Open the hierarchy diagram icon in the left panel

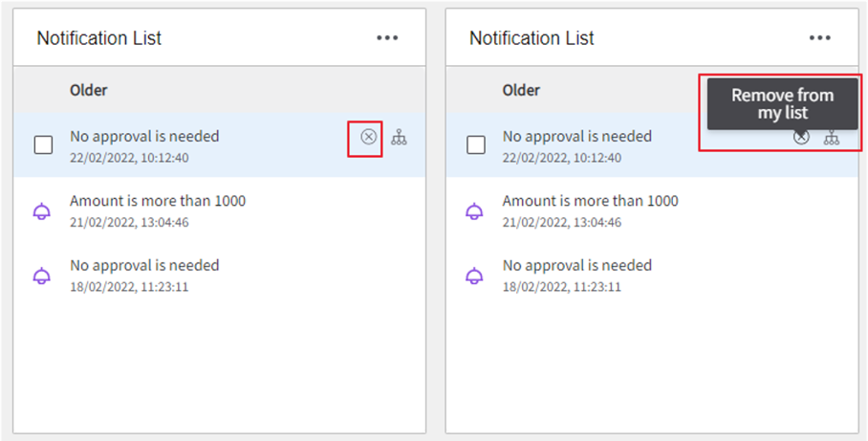400,137
